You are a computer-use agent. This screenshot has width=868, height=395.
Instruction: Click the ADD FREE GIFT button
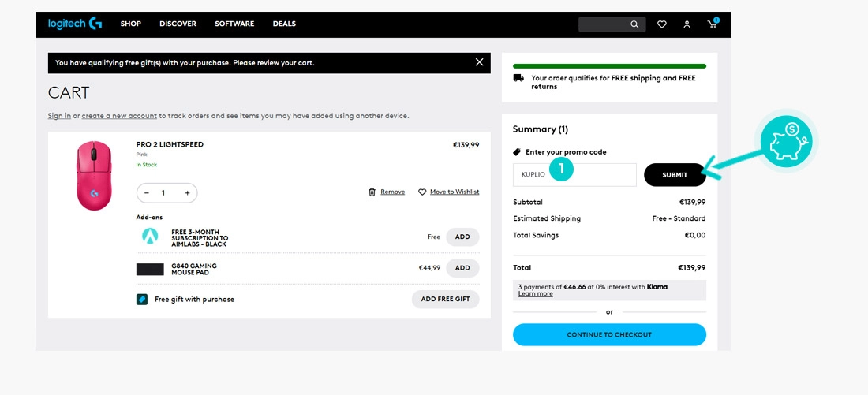pos(445,300)
